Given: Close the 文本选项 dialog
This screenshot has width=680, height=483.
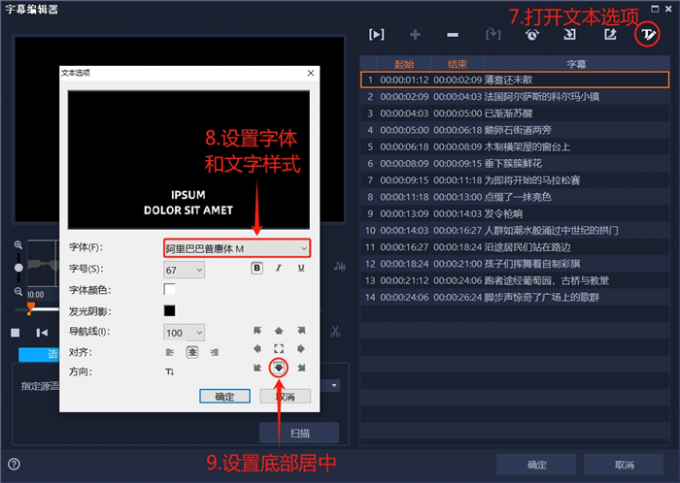Looking at the screenshot, I should tap(311, 73).
